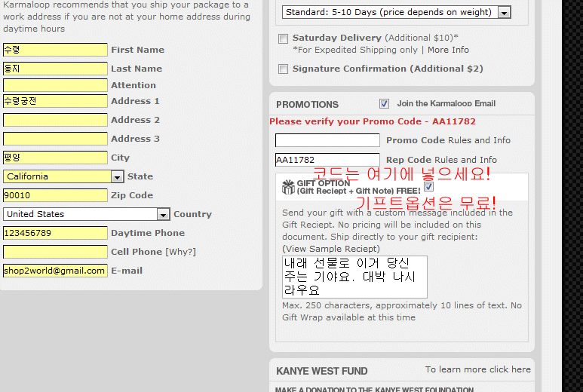The height and width of the screenshot is (392, 583).
Task: Click the Zip Code field containing 90010
Action: tap(55, 195)
